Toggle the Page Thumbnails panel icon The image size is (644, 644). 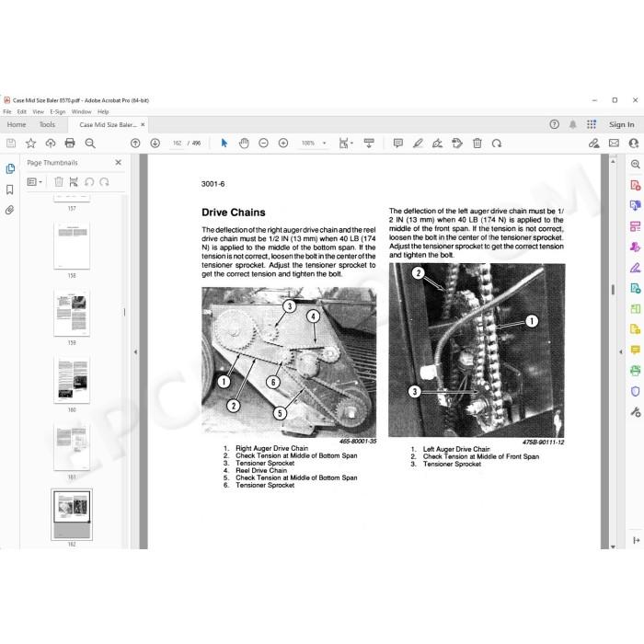10,168
